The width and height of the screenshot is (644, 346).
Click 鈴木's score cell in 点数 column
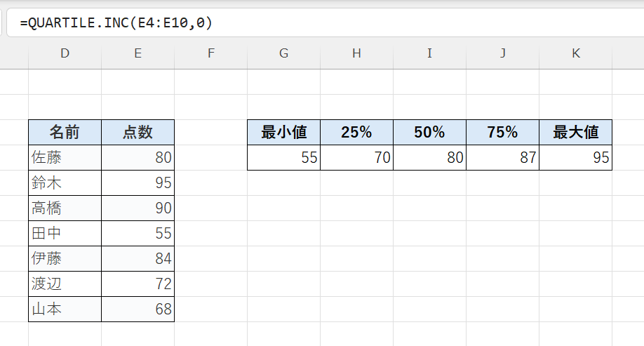pos(137,182)
